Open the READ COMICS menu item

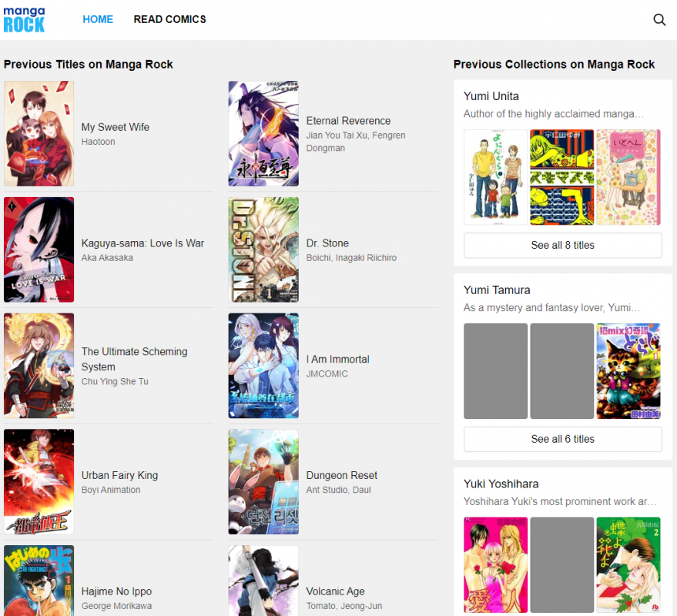point(169,19)
